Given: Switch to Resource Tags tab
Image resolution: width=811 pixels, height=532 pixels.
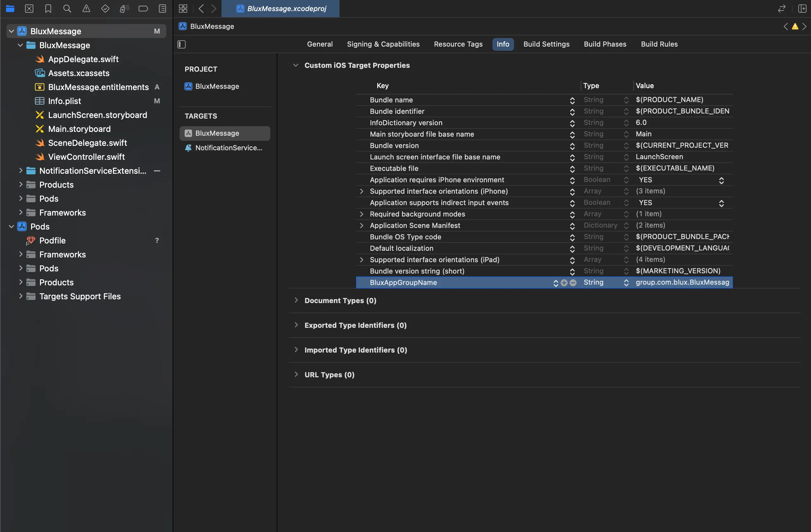Looking at the screenshot, I should pyautogui.click(x=458, y=44).
